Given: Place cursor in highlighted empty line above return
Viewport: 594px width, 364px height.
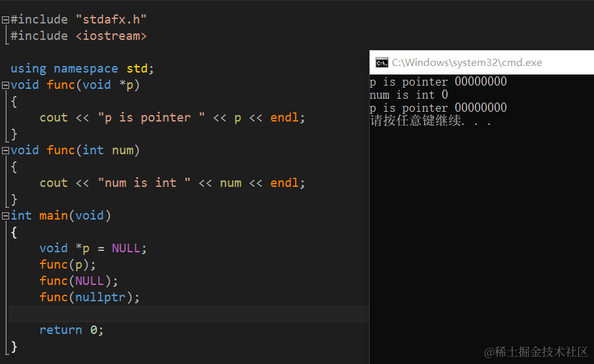Looking at the screenshot, I should tap(189, 314).
